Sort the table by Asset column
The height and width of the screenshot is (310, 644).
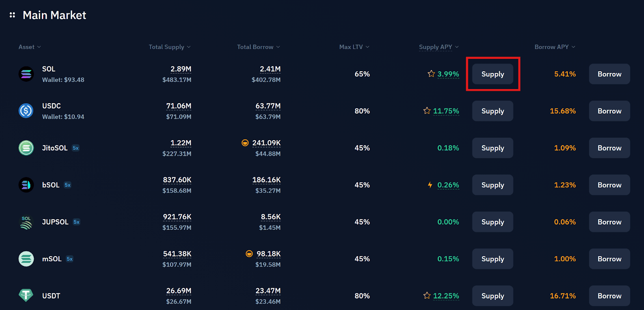coord(30,47)
